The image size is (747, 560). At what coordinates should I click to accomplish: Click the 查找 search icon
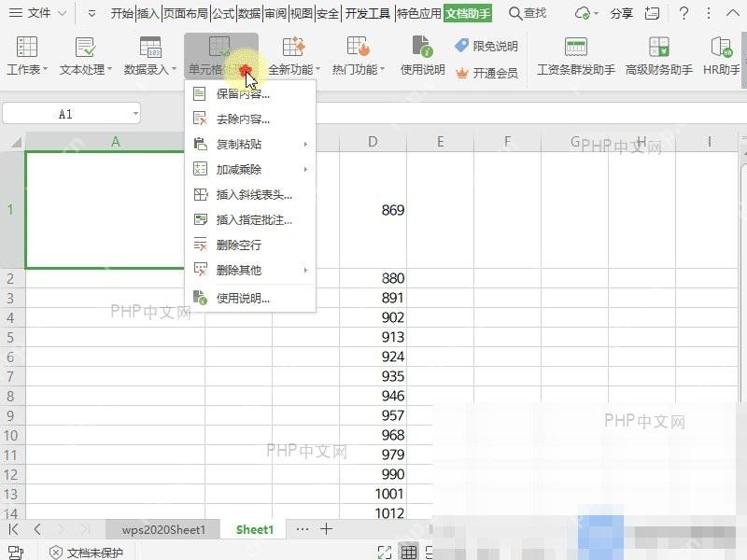pos(515,13)
